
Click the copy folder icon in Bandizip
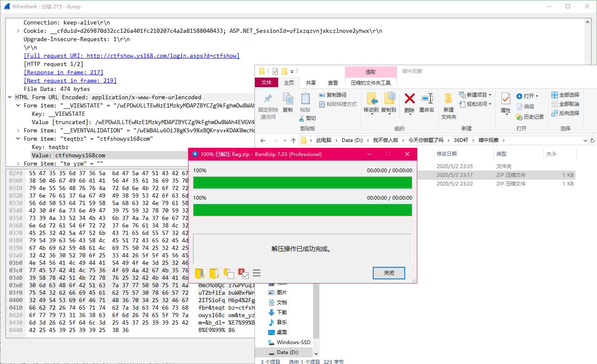[228, 273]
